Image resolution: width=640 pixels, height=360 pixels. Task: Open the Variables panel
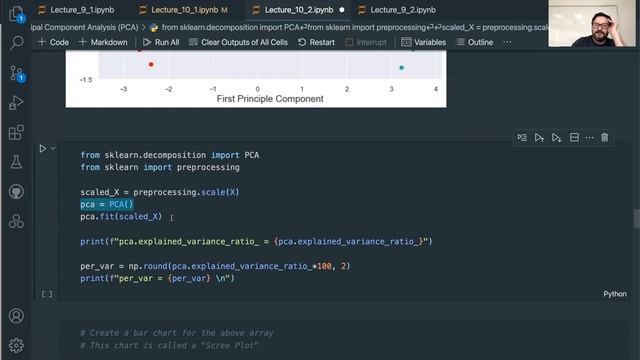click(x=424, y=42)
